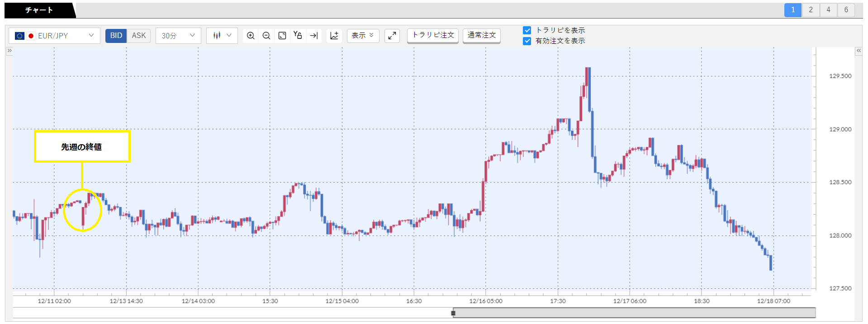
Task: Click the 127.500 price axis label
Action: tap(840, 288)
